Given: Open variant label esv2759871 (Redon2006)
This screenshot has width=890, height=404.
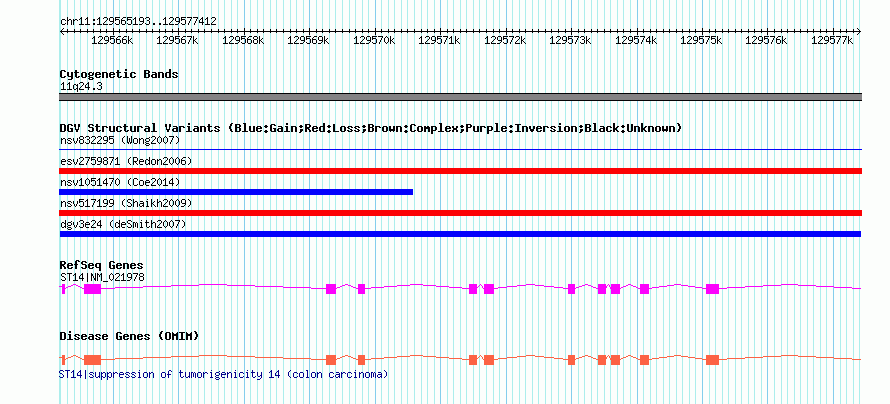Looking at the screenshot, I should (126, 161).
